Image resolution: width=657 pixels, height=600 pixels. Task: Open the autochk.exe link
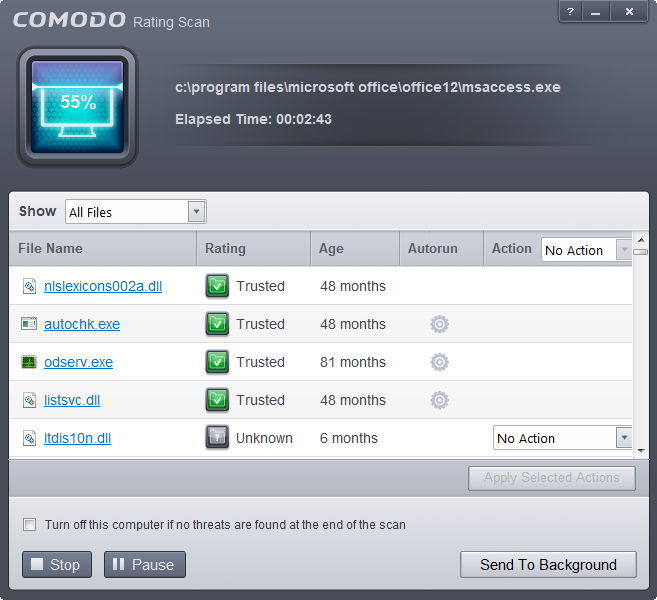click(82, 324)
